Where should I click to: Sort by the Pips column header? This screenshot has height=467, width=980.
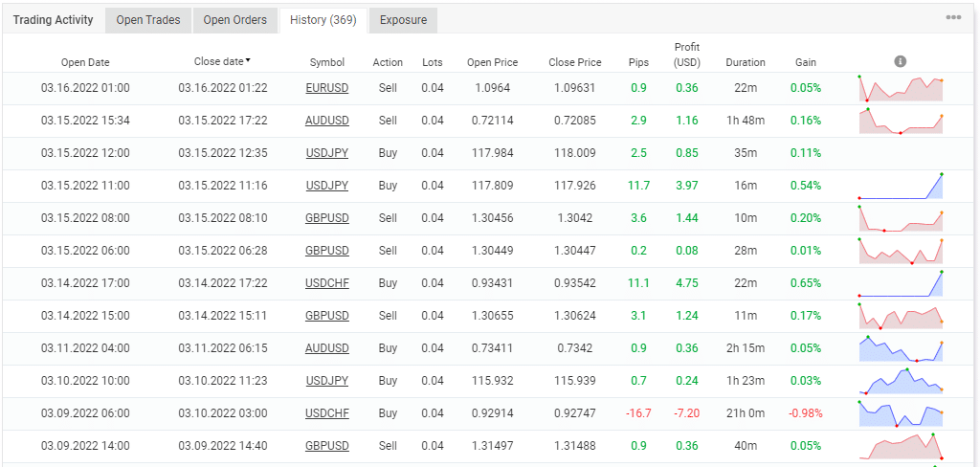(x=638, y=62)
